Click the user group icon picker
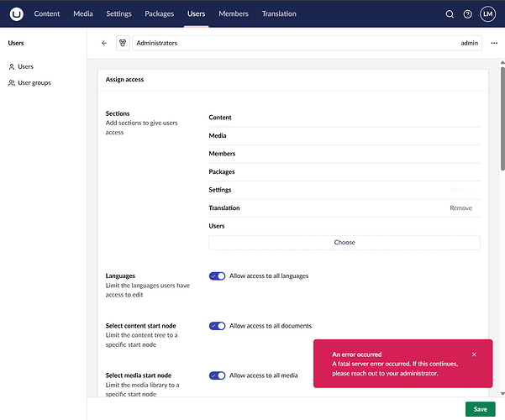Image resolution: width=505 pixels, height=420 pixels. [x=123, y=43]
